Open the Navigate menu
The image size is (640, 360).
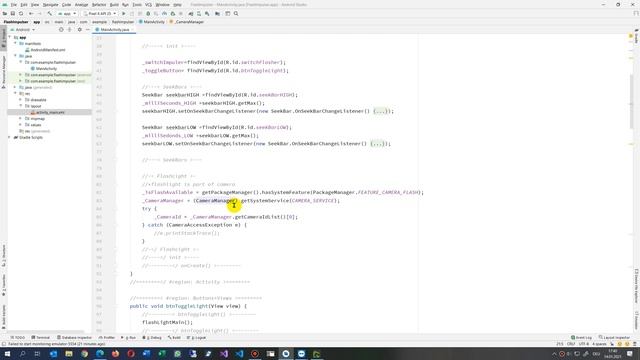tap(51, 4)
